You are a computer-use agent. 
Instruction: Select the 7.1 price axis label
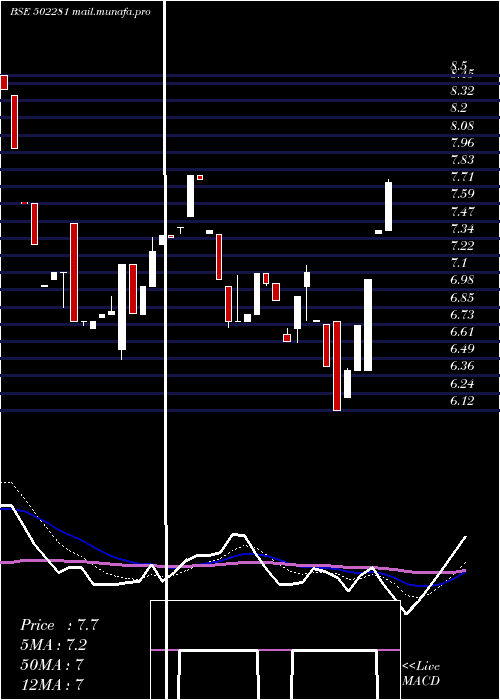(458, 262)
